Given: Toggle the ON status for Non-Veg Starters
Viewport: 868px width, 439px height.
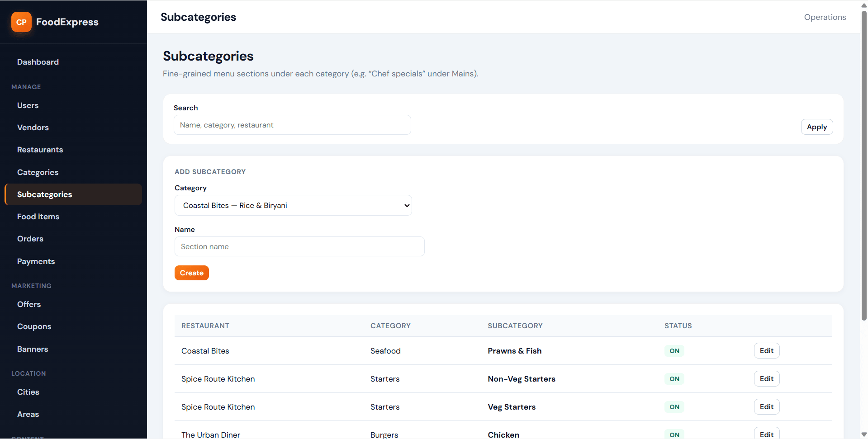Looking at the screenshot, I should click(674, 379).
